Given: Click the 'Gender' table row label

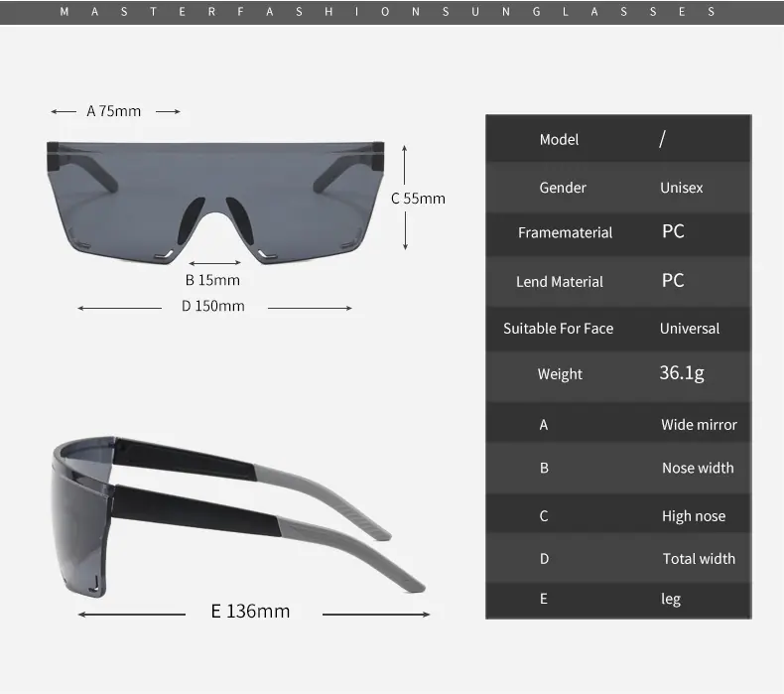Looking at the screenshot, I should [563, 188].
